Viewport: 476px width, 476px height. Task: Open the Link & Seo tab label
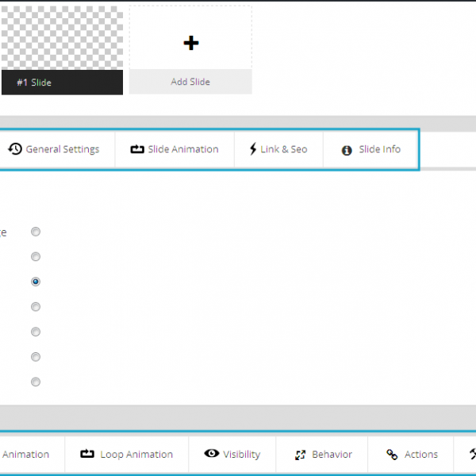click(x=283, y=149)
